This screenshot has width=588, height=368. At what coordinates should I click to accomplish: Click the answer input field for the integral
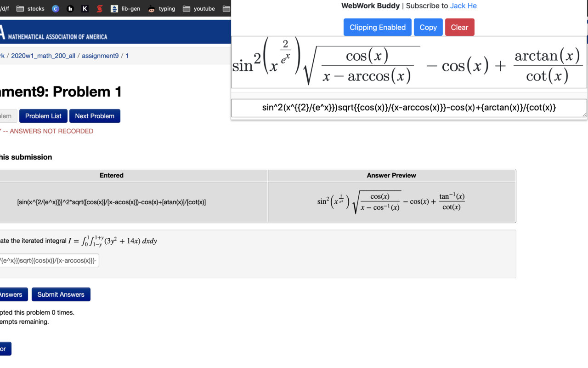pos(49,261)
